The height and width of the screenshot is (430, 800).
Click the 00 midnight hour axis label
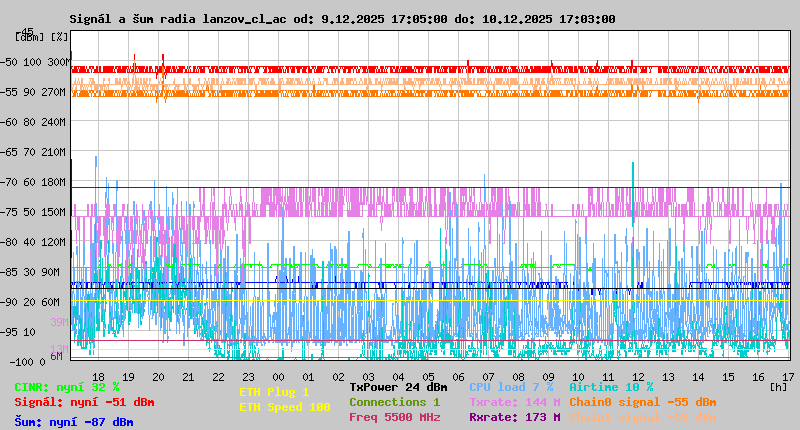[x=279, y=377]
